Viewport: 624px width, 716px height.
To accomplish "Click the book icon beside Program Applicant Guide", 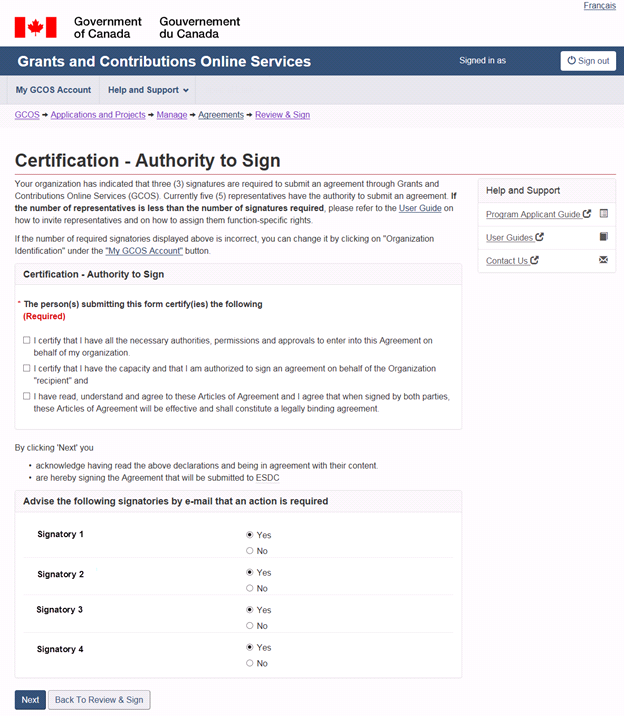I will tap(603, 214).
